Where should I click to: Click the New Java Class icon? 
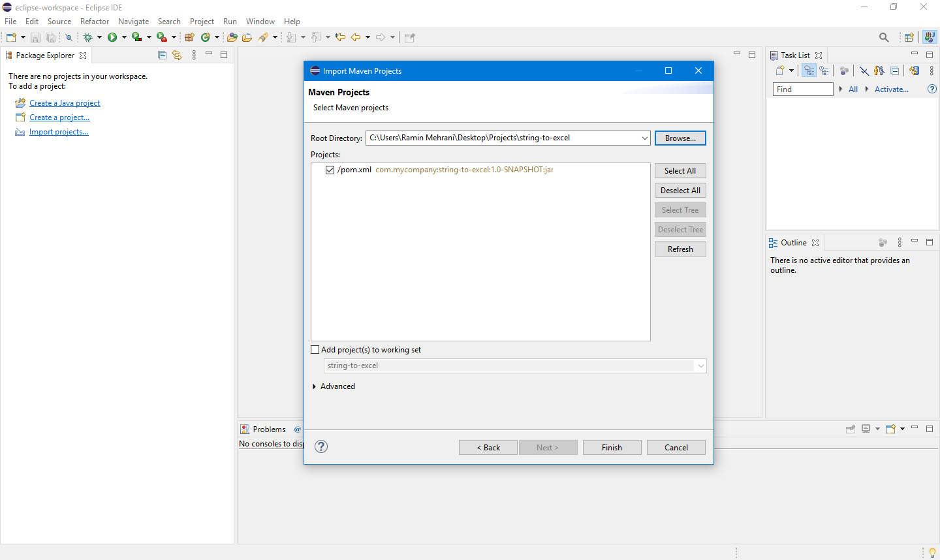206,37
